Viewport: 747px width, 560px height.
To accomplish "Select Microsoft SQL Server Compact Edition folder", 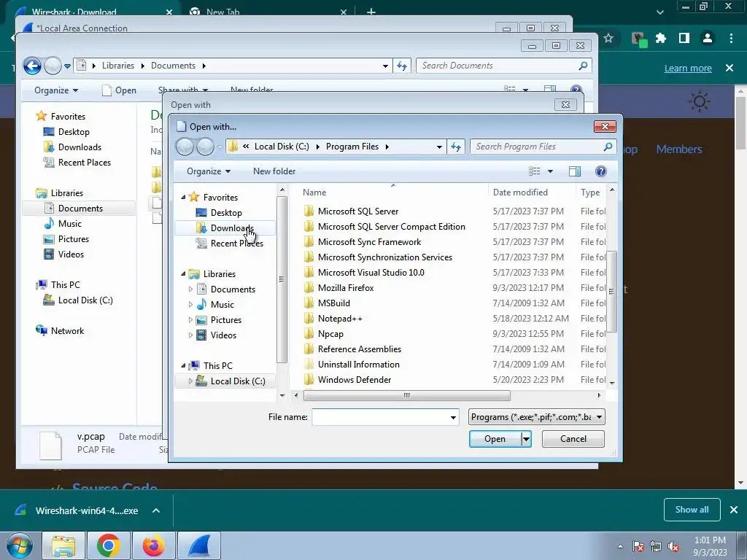I will 391,227.
